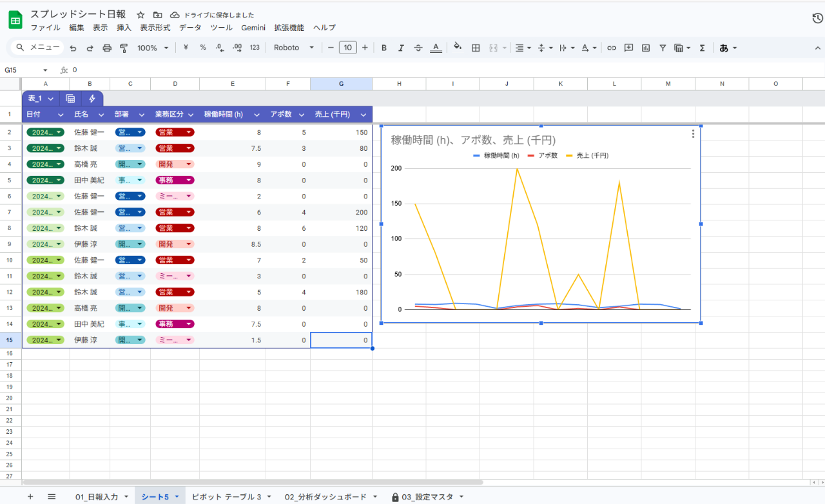The height and width of the screenshot is (504, 825).
Task: Toggle strikethrough formatting
Action: click(x=418, y=47)
